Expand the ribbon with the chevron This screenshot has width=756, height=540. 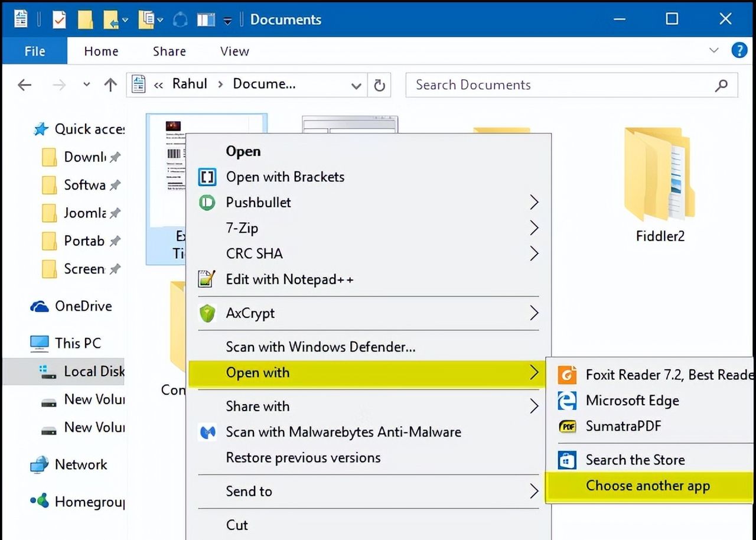(714, 51)
